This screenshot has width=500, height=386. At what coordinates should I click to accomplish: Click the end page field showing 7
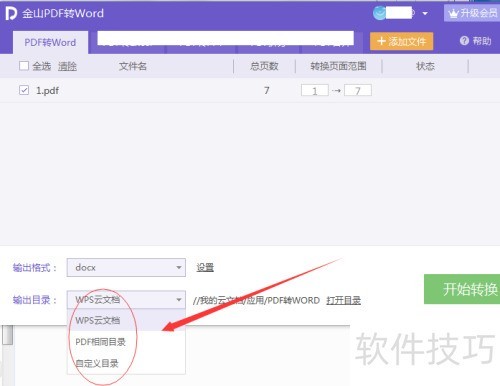358,90
